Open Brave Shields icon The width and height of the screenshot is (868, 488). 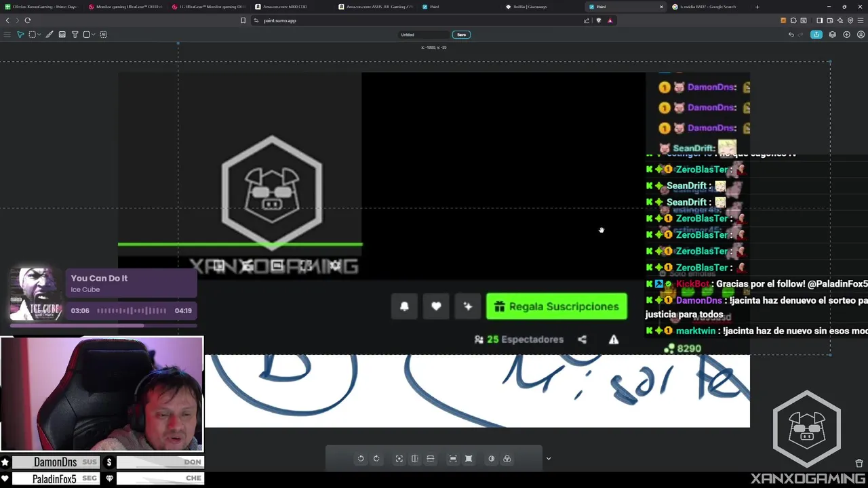click(x=598, y=20)
